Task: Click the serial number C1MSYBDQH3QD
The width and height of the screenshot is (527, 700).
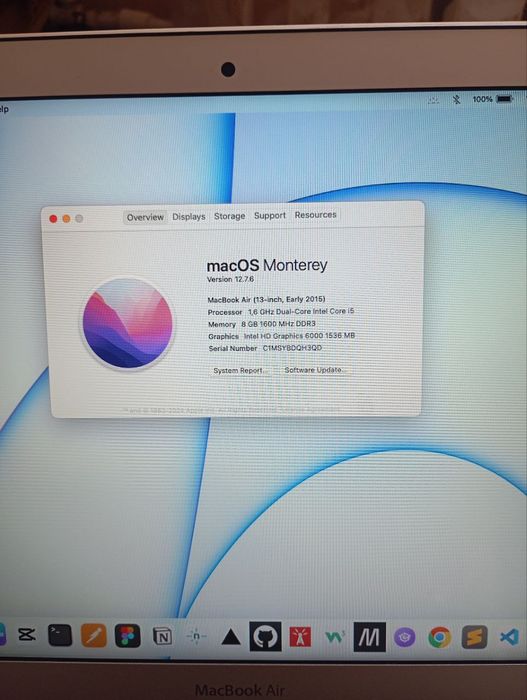Action: [x=292, y=348]
